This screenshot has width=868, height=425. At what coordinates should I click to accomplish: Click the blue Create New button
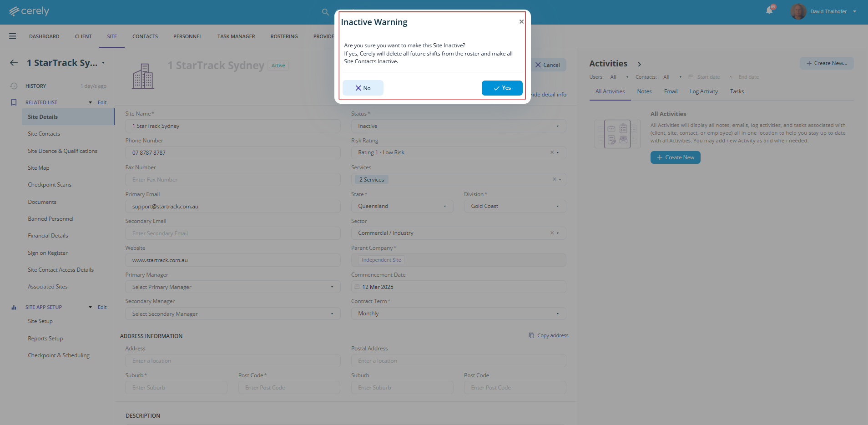coord(676,157)
